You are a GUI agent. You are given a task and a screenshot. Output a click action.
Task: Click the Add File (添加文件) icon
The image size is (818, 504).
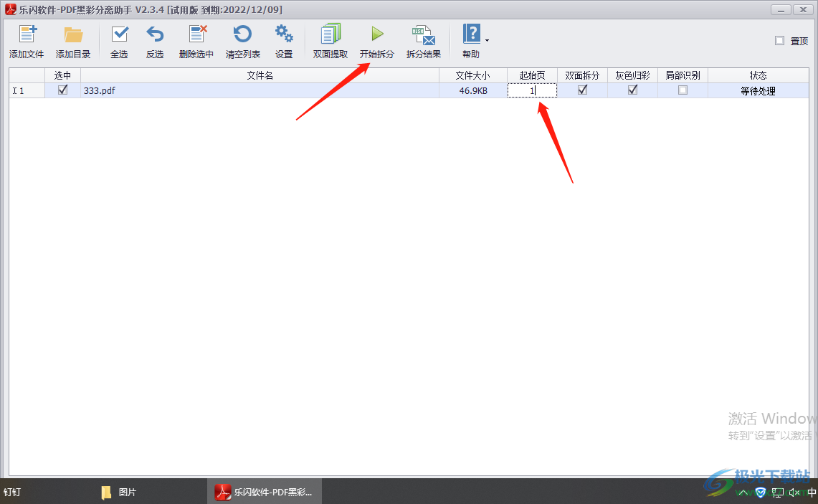[27, 34]
